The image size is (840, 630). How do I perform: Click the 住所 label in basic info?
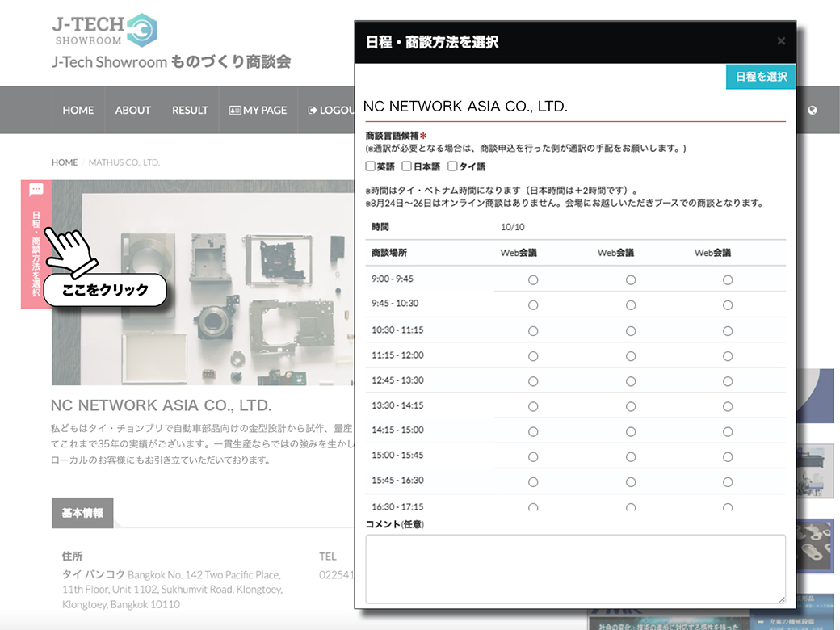pyautogui.click(x=72, y=556)
